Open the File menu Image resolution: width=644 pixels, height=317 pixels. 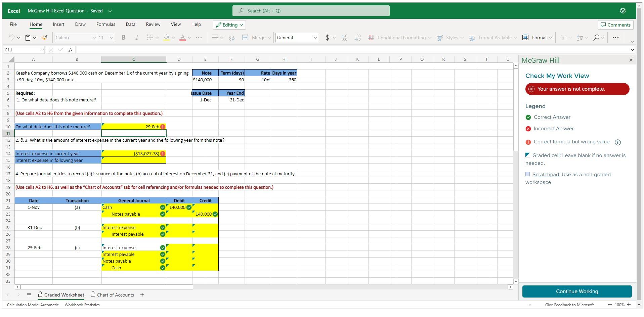13,24
